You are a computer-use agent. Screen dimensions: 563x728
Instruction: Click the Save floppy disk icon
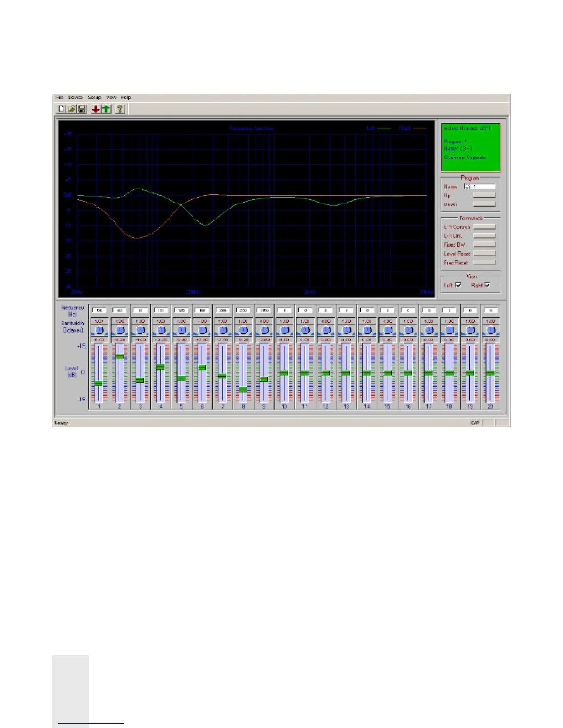[82, 109]
